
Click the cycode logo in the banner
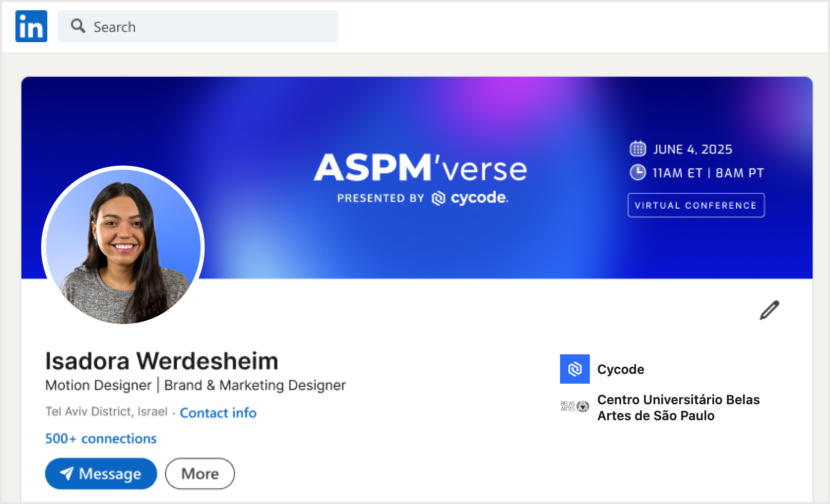point(470,198)
